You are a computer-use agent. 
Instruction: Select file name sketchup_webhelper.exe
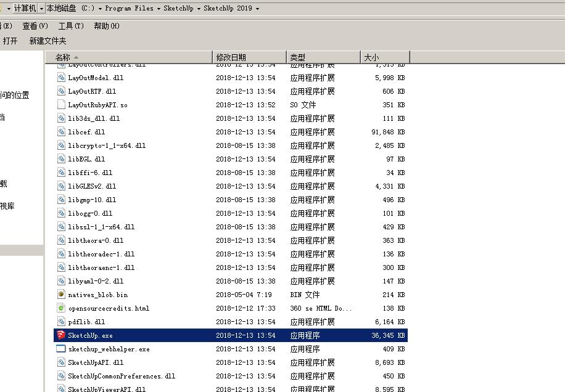point(109,349)
